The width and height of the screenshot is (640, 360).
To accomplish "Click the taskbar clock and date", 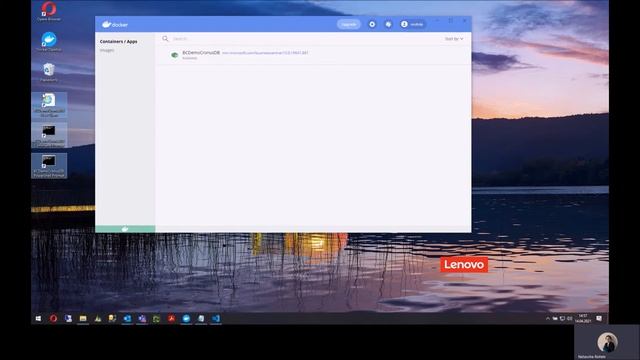I will (x=583, y=319).
